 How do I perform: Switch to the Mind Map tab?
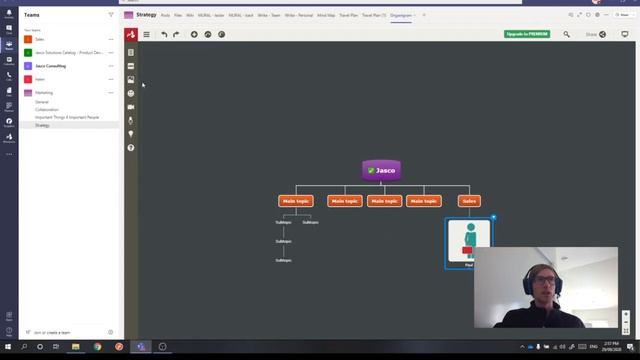point(326,15)
